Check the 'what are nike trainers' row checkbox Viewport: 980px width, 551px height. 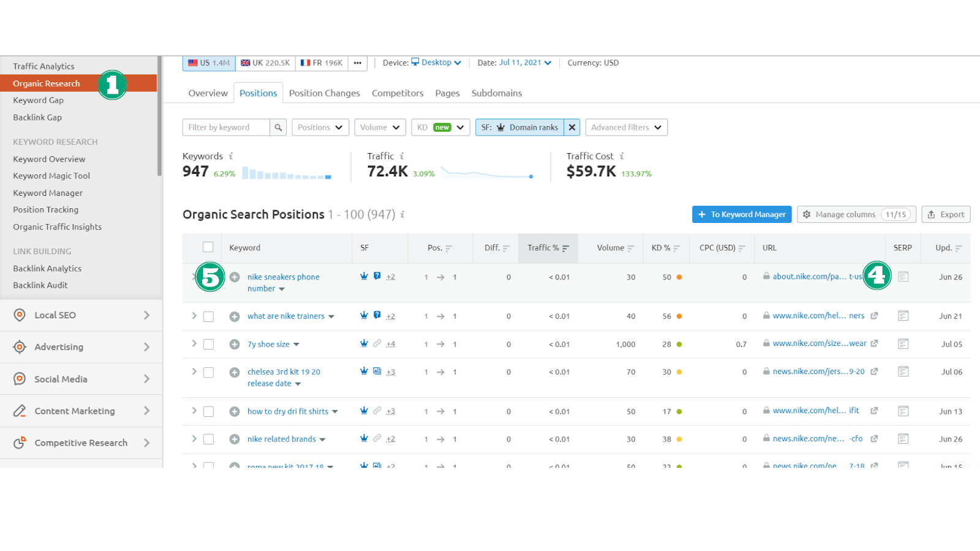point(208,317)
